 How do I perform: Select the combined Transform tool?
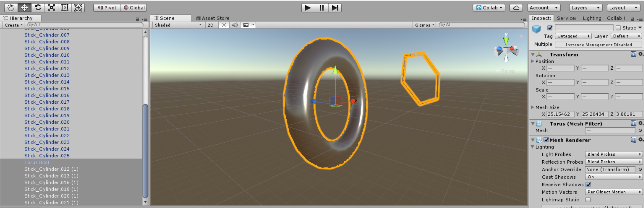(x=78, y=8)
